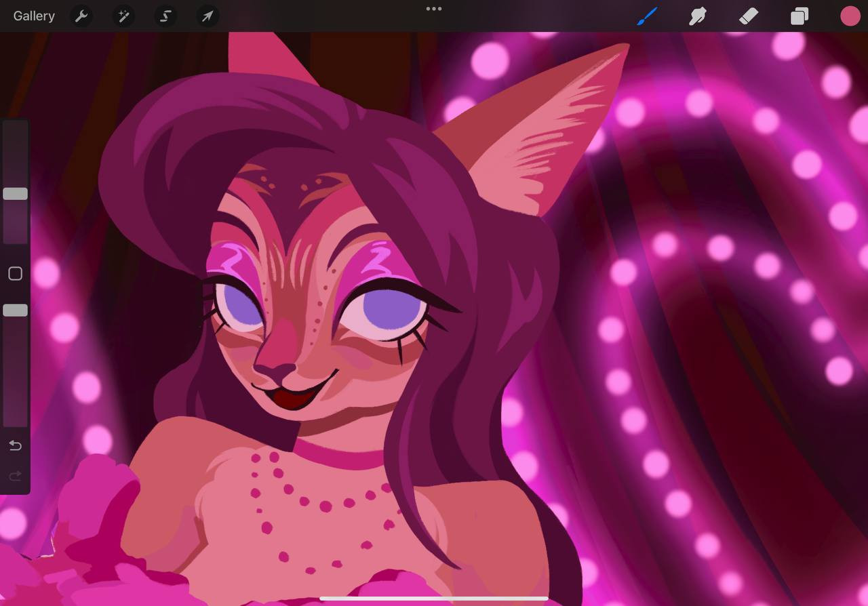Open the Adjustments magic wand menu

(123, 16)
